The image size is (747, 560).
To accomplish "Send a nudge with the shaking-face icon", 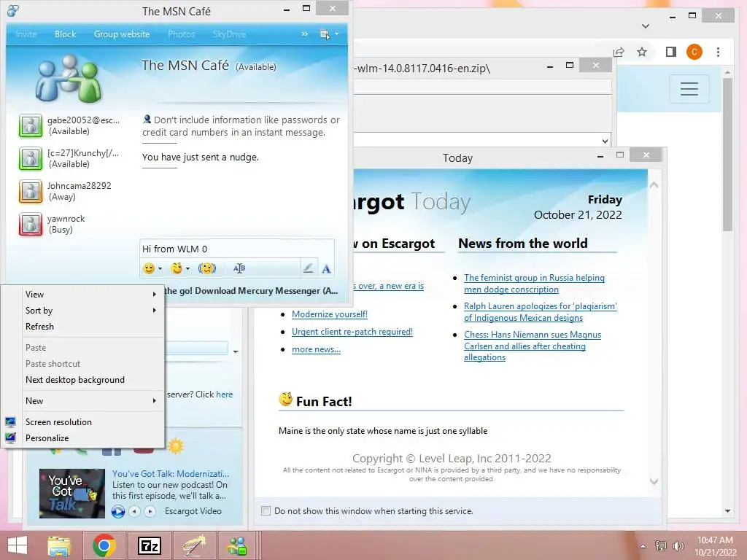I will coord(207,268).
